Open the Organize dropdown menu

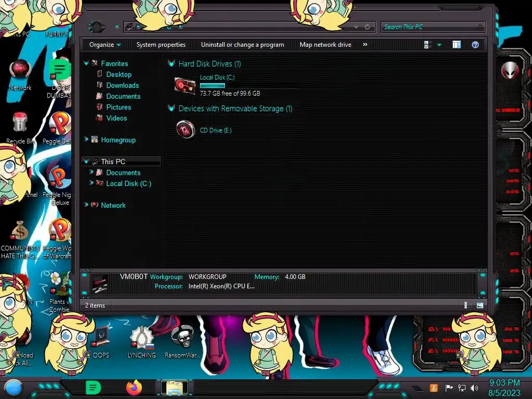tap(105, 45)
